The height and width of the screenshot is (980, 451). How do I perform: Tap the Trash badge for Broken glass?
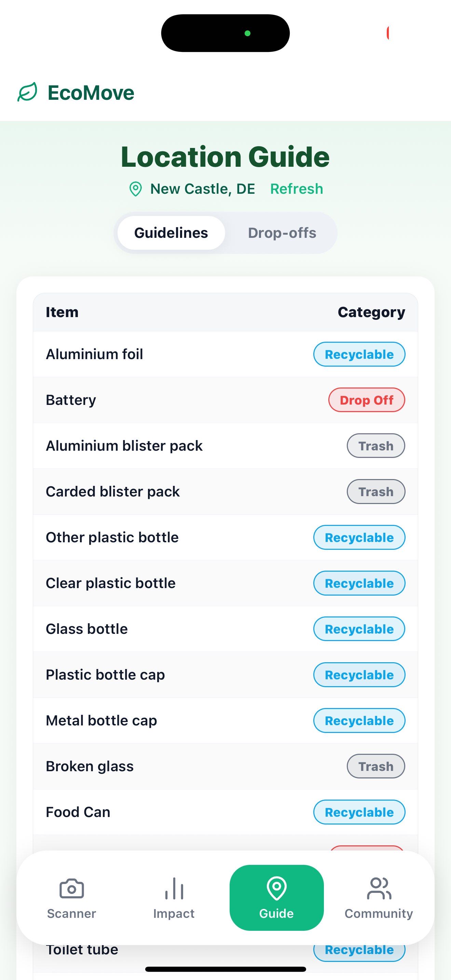[x=376, y=766]
